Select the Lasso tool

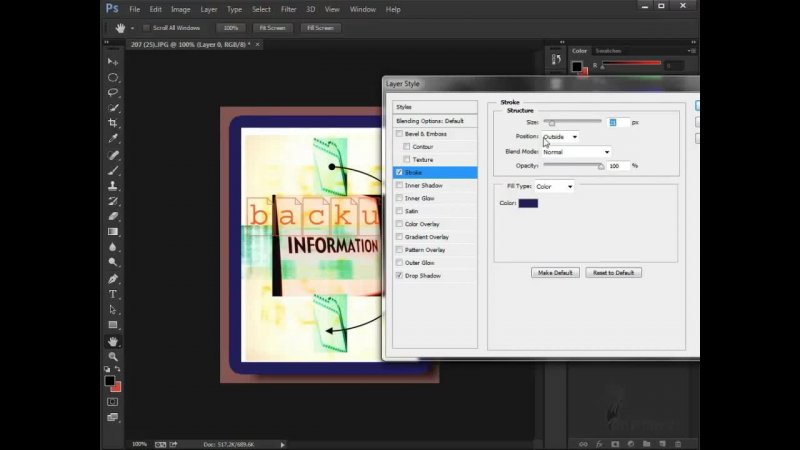[x=113, y=92]
